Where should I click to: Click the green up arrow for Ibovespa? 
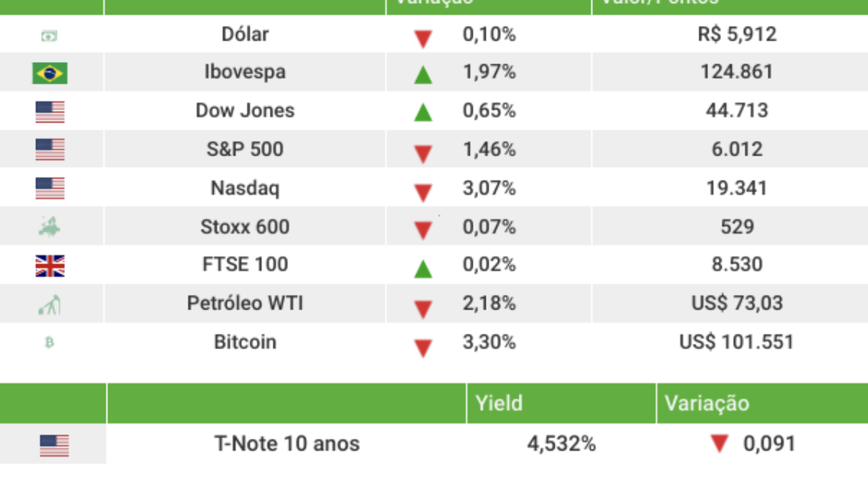(423, 74)
